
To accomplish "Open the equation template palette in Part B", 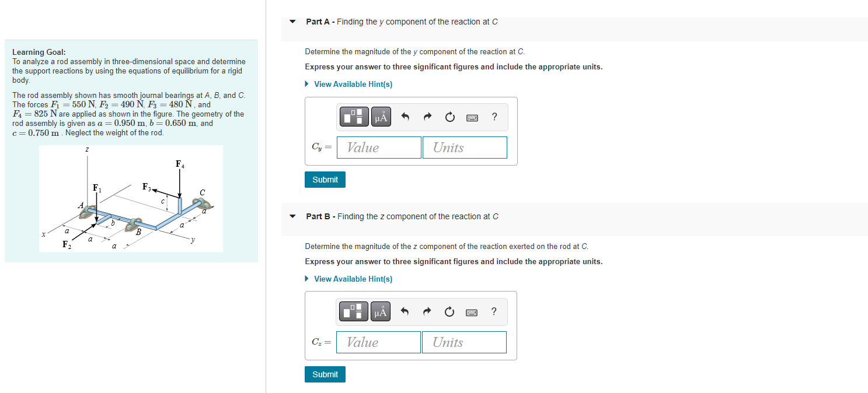I will point(353,311).
